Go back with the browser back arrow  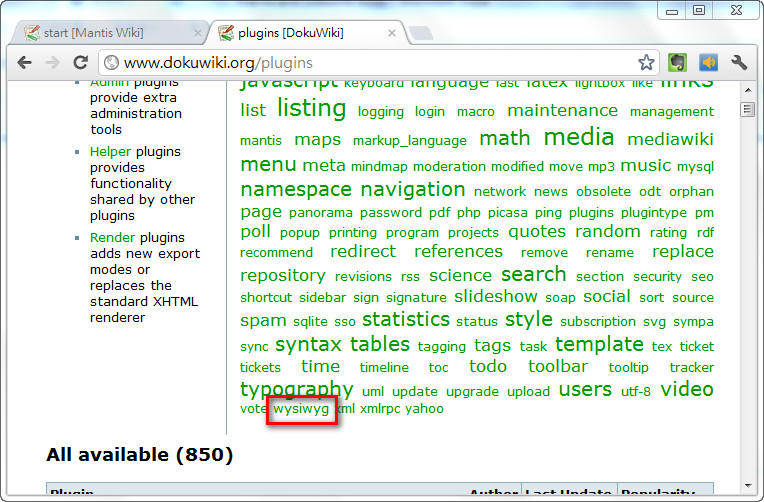tap(24, 62)
